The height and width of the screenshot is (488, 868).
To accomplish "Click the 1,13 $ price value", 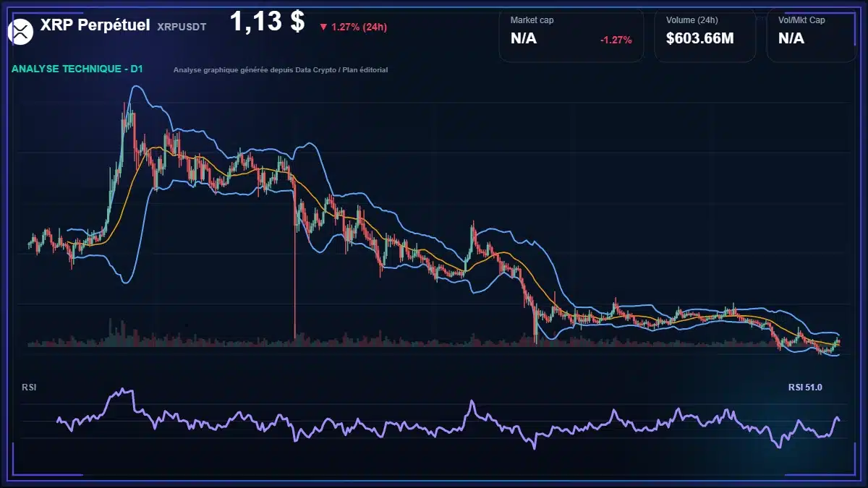I will [x=267, y=22].
